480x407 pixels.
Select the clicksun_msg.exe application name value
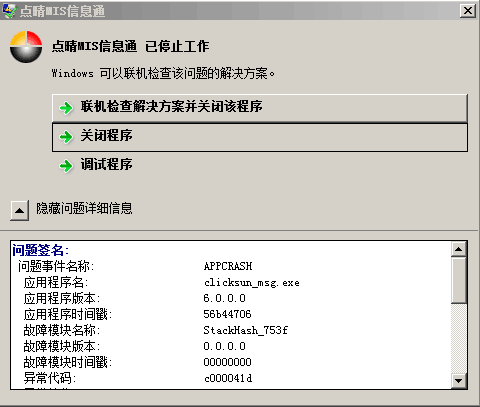point(252,283)
